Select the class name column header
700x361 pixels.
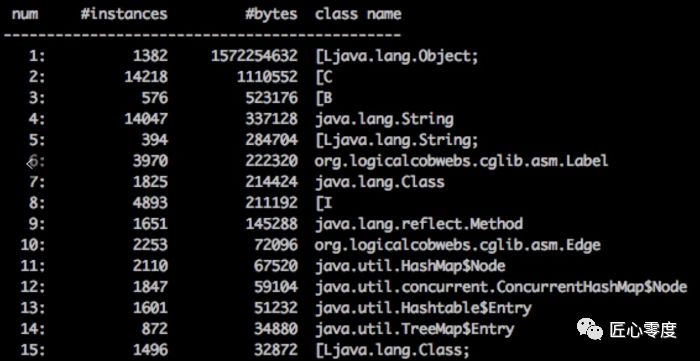(358, 14)
